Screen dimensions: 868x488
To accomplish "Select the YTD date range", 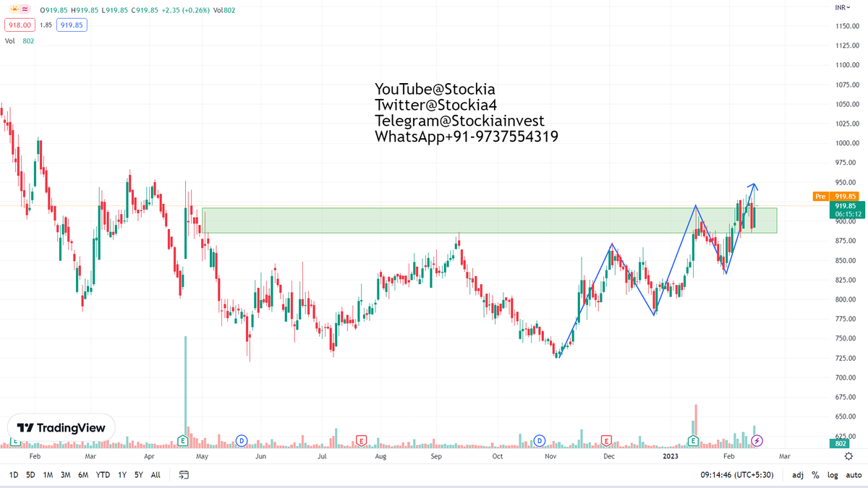I will point(103,475).
